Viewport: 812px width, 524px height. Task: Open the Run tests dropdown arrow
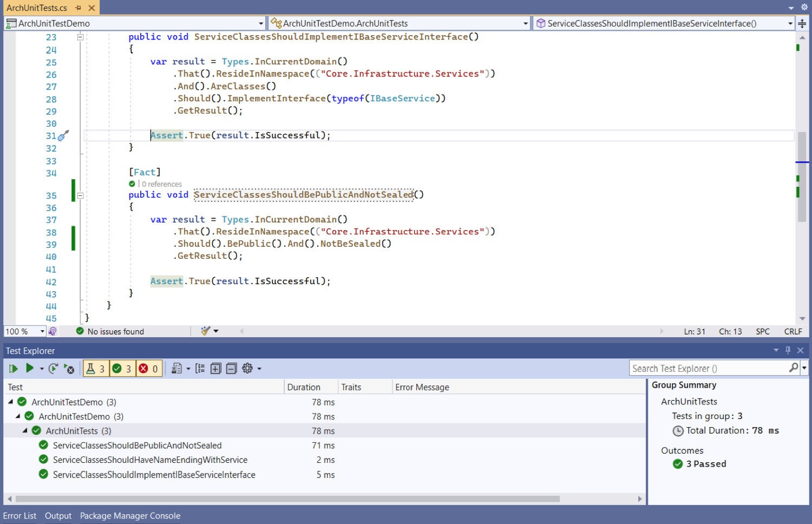click(x=42, y=369)
